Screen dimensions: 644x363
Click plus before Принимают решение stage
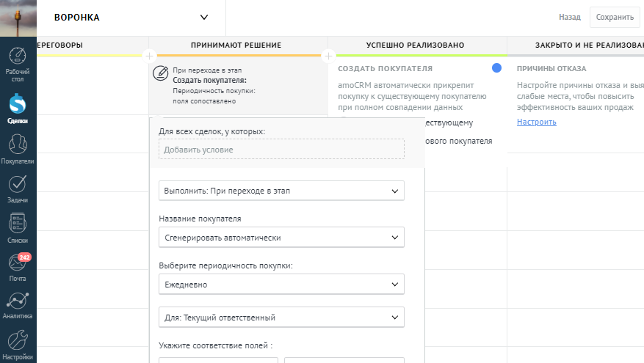(149, 56)
